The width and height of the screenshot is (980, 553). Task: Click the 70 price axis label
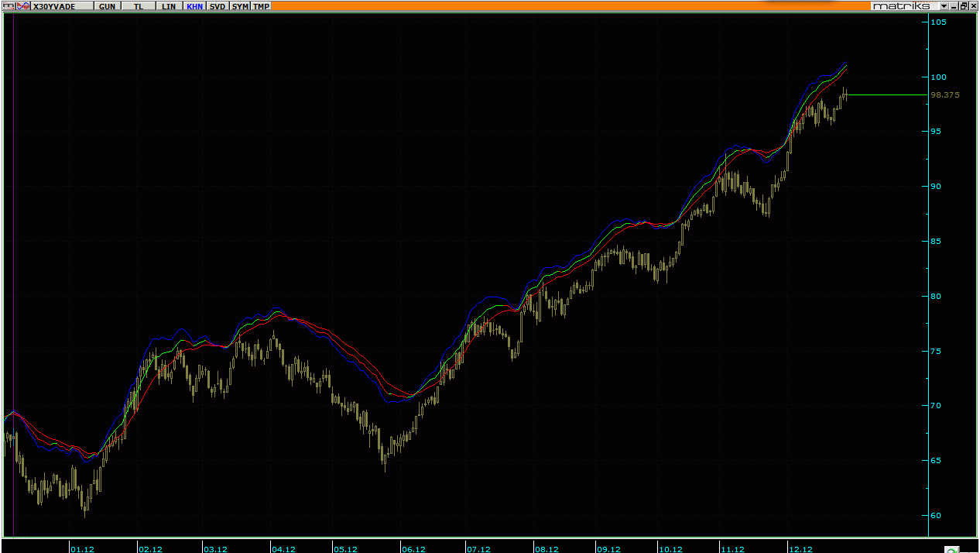(x=937, y=405)
